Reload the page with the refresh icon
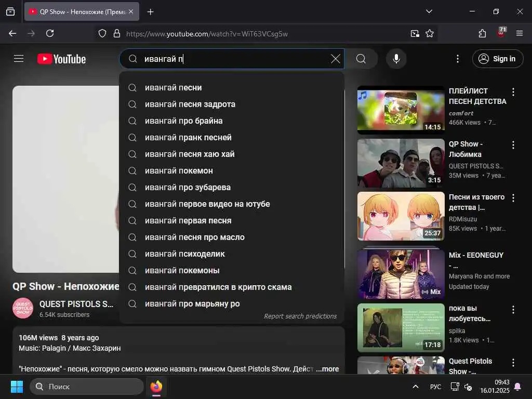532x399 pixels. [x=50, y=33]
